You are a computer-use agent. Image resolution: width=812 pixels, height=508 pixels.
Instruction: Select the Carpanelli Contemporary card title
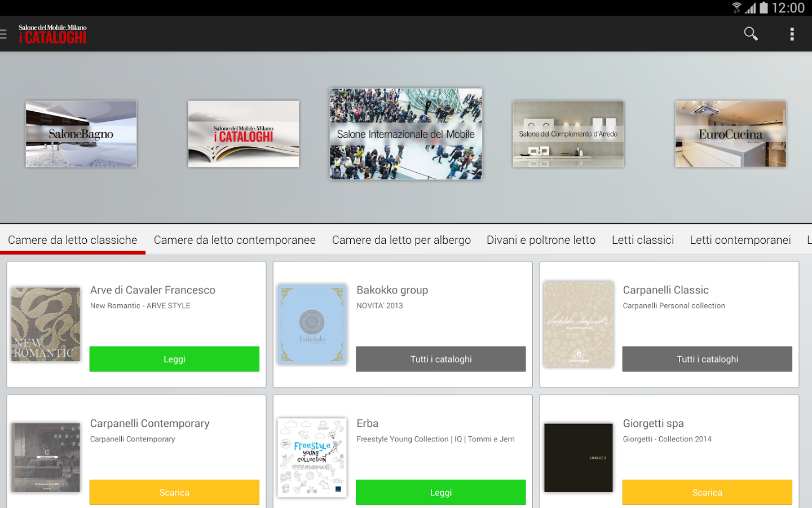point(150,423)
